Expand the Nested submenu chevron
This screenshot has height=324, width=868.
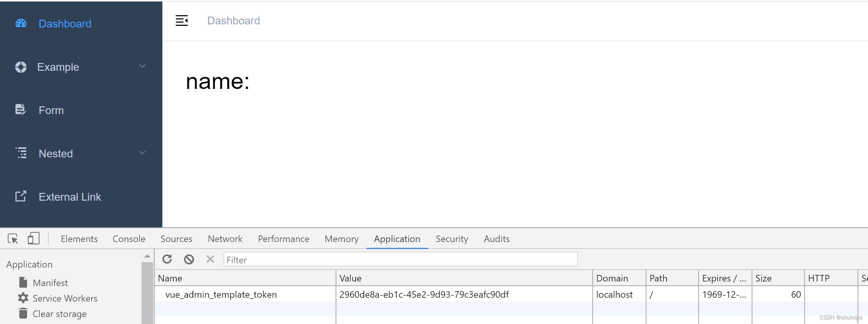[142, 153]
